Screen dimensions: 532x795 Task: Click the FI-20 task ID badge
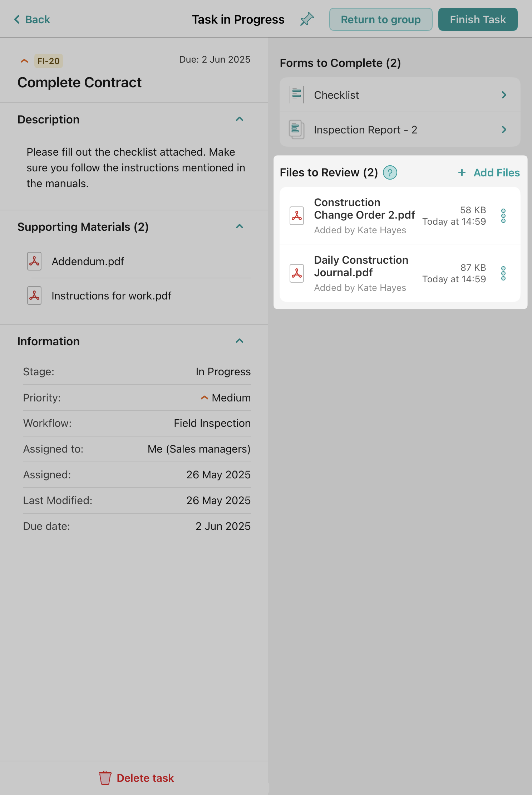[x=49, y=61]
